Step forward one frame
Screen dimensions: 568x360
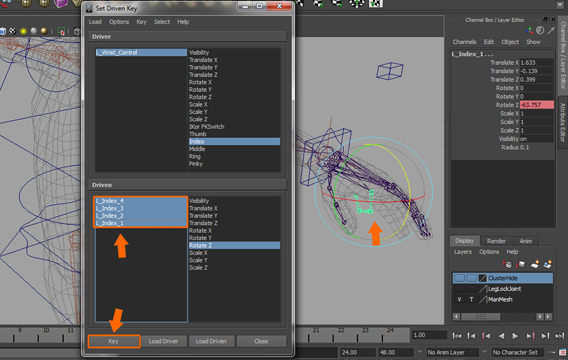[x=545, y=336]
